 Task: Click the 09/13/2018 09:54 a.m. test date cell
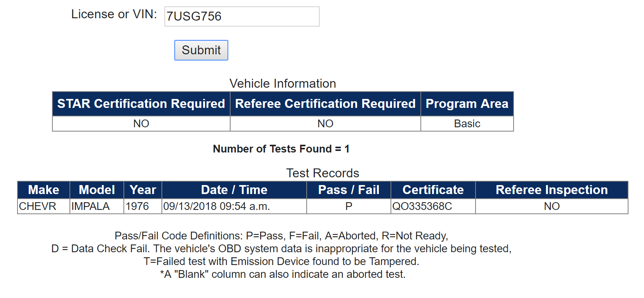[x=234, y=206]
